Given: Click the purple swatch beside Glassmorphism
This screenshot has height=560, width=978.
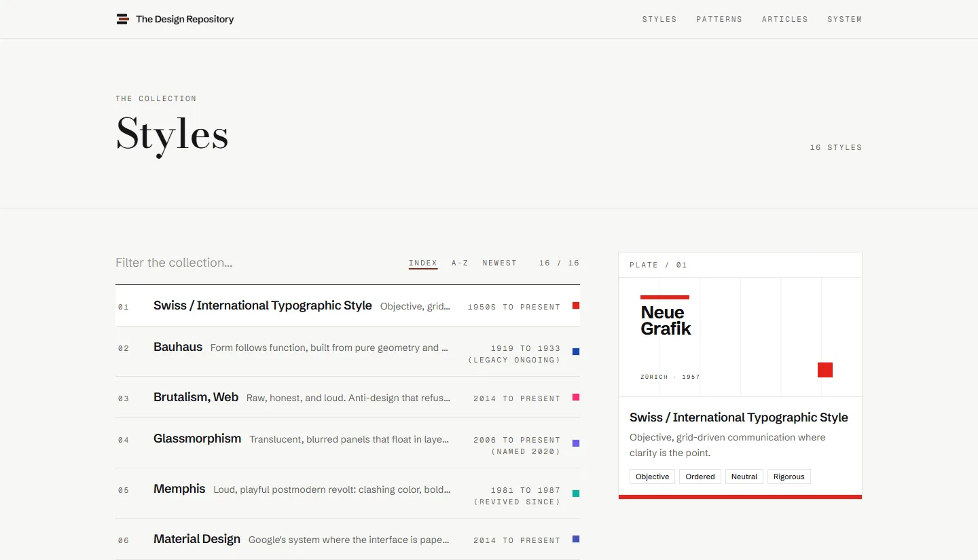Looking at the screenshot, I should [576, 443].
